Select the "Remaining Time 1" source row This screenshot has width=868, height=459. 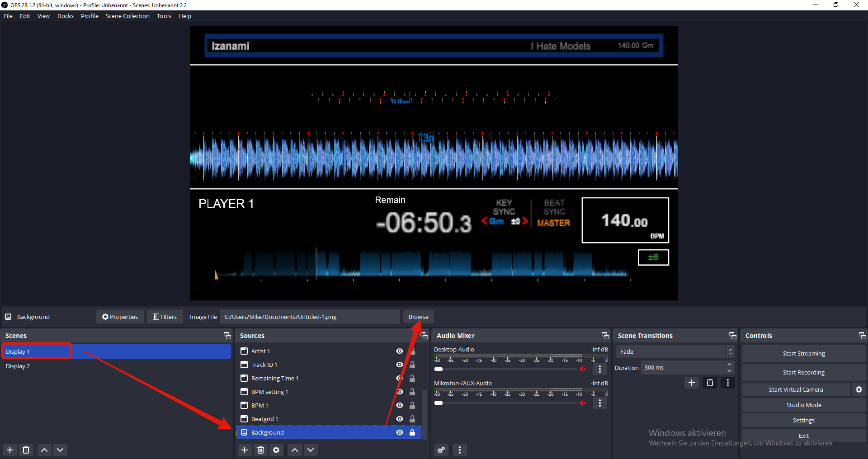coord(329,378)
